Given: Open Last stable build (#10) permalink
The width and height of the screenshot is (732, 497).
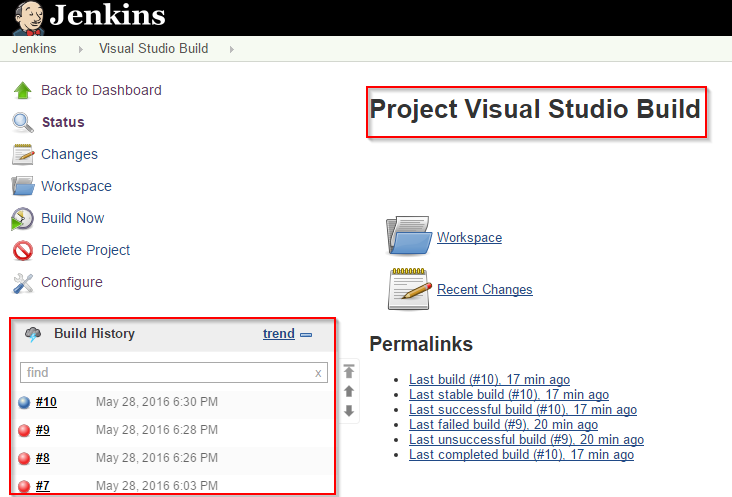Looking at the screenshot, I should (509, 394).
